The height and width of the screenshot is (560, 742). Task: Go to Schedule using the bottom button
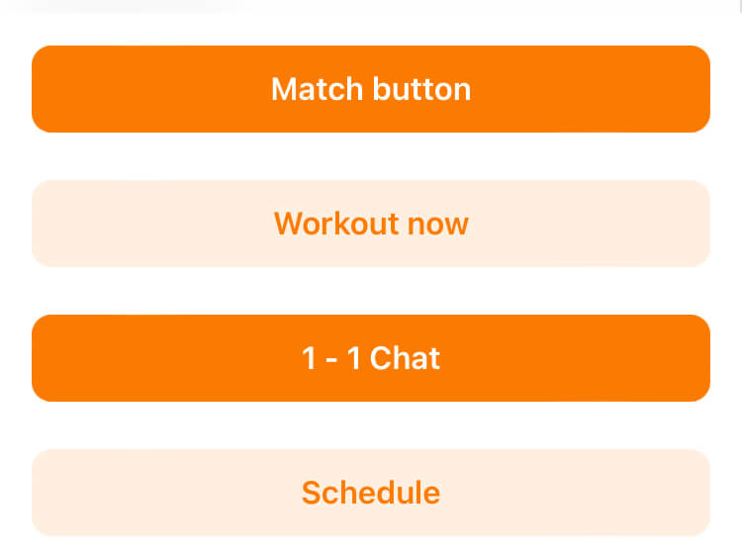pos(371,493)
